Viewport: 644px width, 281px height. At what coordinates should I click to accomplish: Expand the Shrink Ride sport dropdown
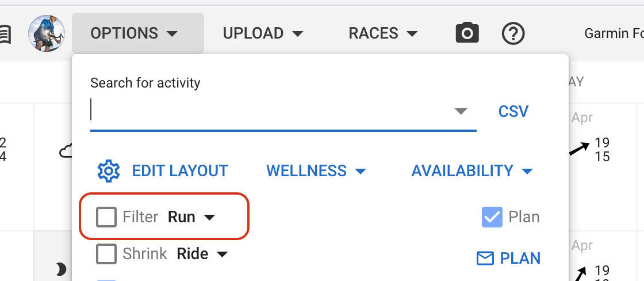(x=202, y=254)
